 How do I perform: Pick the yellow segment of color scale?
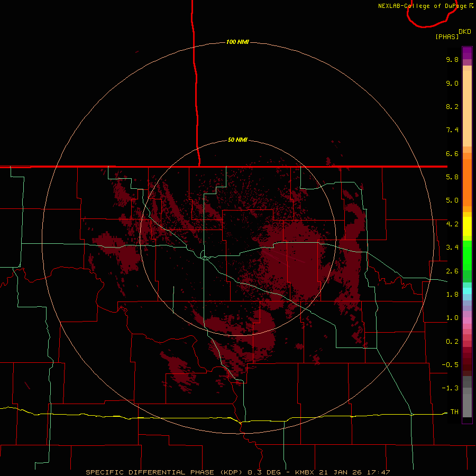coord(467,226)
